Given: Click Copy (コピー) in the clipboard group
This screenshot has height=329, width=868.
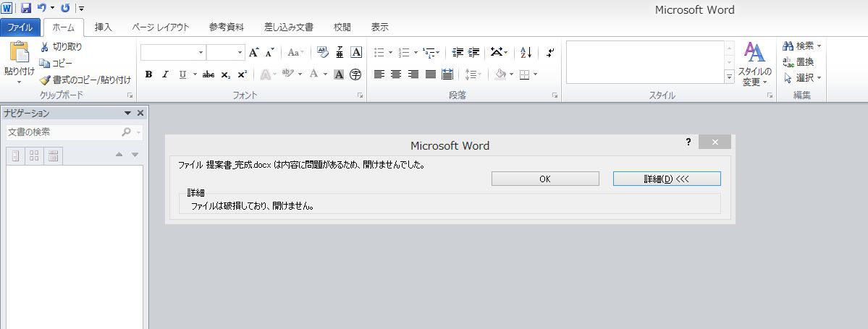Looking at the screenshot, I should (x=56, y=63).
